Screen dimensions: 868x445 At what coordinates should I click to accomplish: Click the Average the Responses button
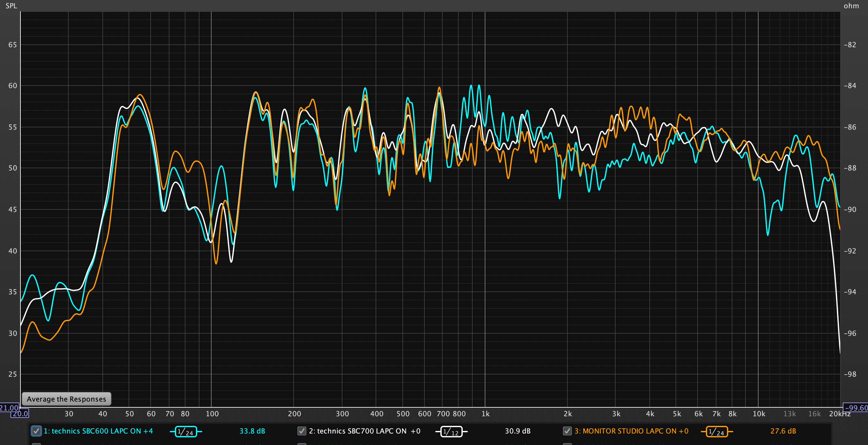[x=66, y=399]
